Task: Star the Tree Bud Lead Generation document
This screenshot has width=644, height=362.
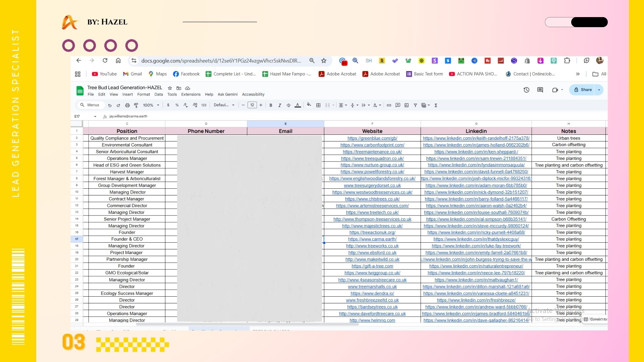Action: coord(170,88)
